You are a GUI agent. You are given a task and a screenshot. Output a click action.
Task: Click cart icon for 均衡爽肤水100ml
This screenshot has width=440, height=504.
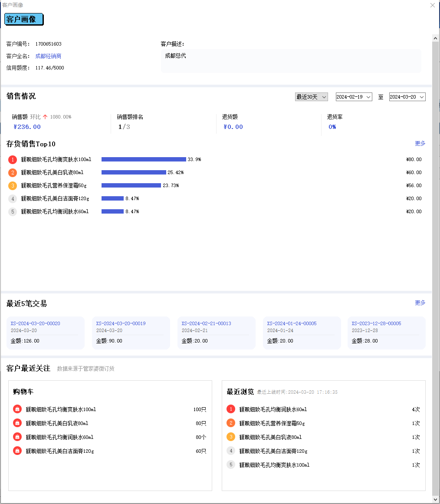pos(17,409)
